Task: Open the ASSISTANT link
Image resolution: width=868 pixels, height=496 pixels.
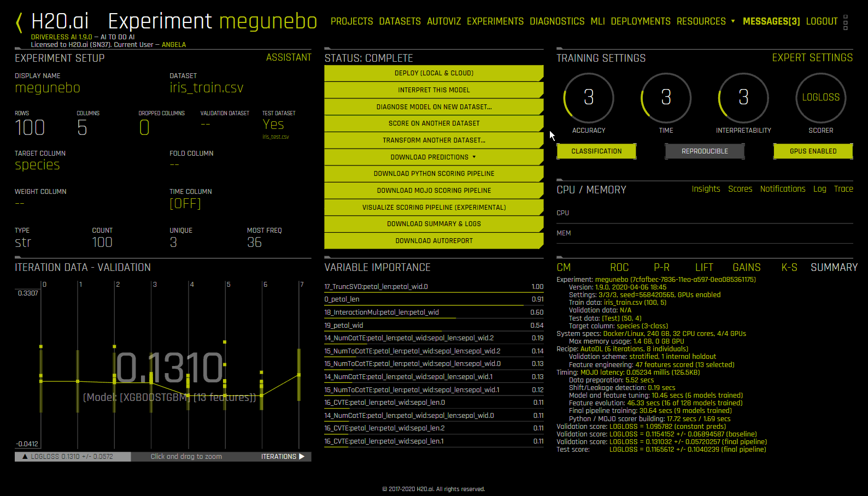Action: pyautogui.click(x=289, y=57)
